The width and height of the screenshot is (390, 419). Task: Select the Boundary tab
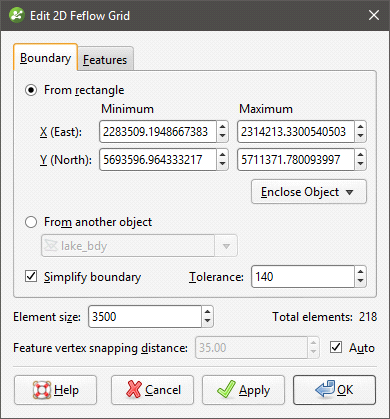pos(45,57)
